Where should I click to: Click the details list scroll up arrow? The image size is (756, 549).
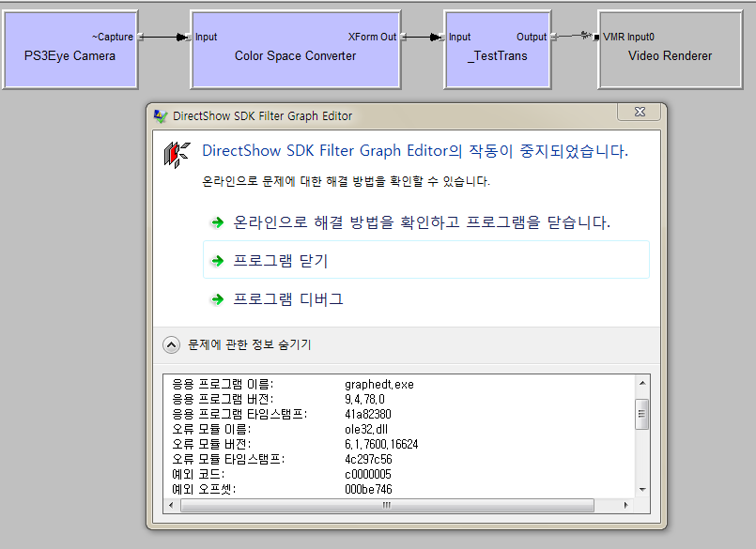point(642,383)
